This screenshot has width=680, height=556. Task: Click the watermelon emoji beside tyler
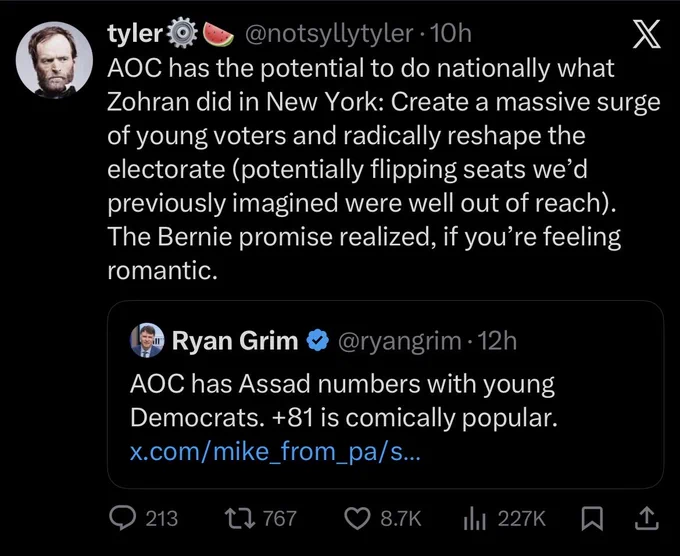pyautogui.click(x=219, y=35)
